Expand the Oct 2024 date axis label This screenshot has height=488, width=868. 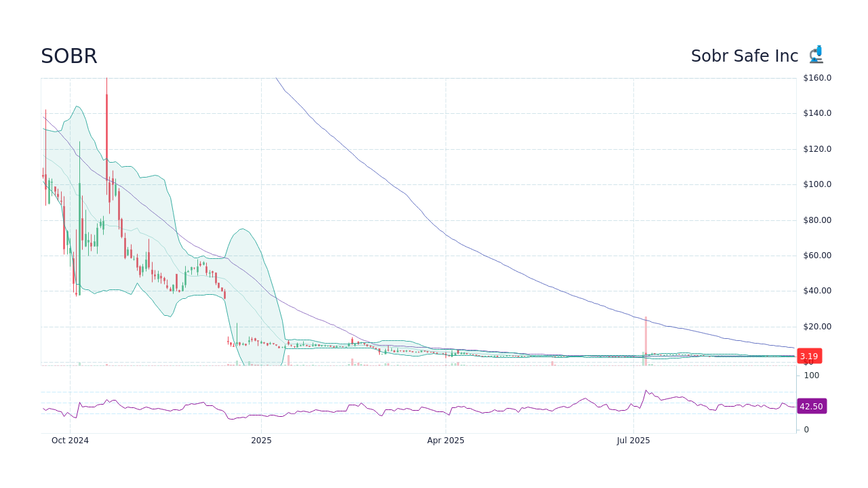tap(71, 440)
